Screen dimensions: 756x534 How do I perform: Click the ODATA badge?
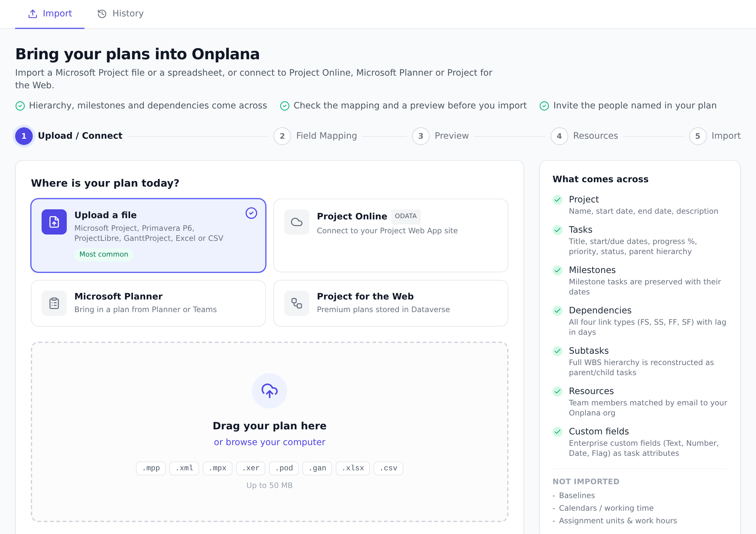pos(406,216)
